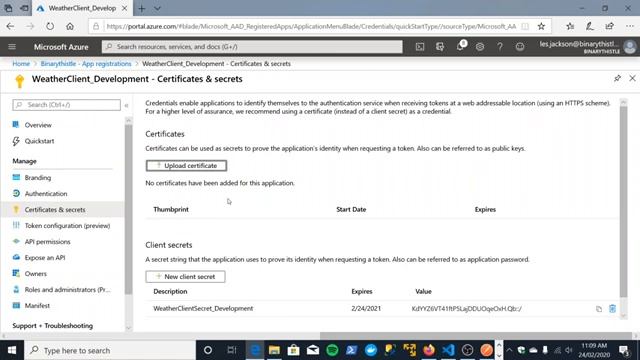Image resolution: width=640 pixels, height=360 pixels.
Task: Select the secret value text
Action: point(467,309)
